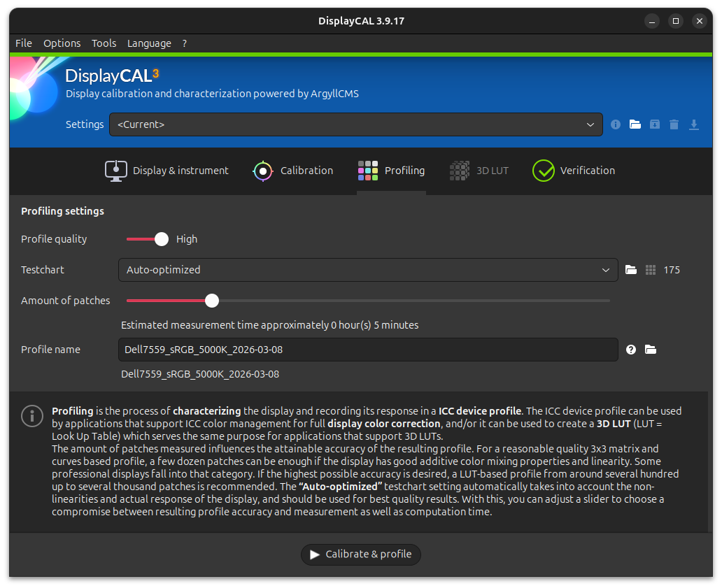The height and width of the screenshot is (588, 722).
Task: Click into the Profile name text field
Action: click(367, 350)
